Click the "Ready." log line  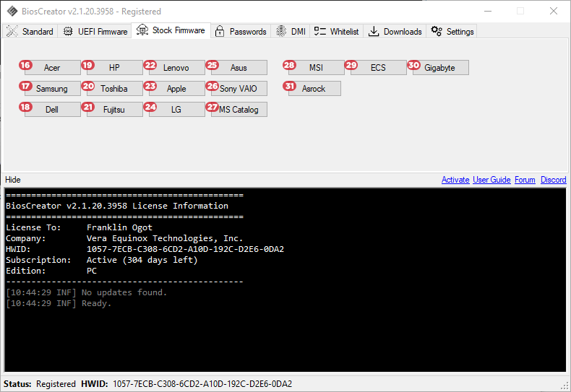(x=97, y=303)
